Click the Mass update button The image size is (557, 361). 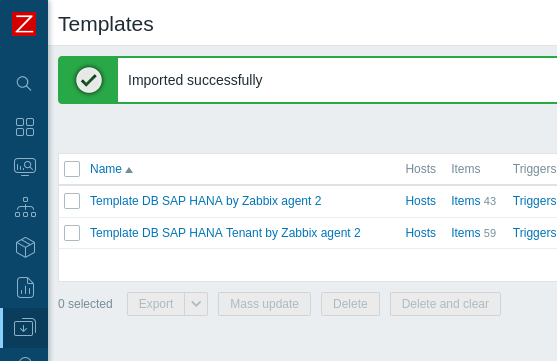[x=264, y=304]
